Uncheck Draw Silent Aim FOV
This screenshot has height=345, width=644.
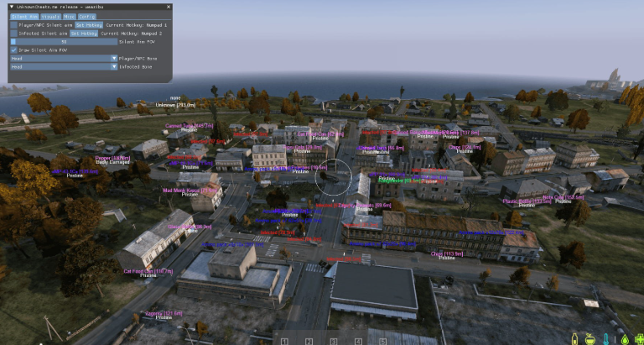(x=14, y=50)
